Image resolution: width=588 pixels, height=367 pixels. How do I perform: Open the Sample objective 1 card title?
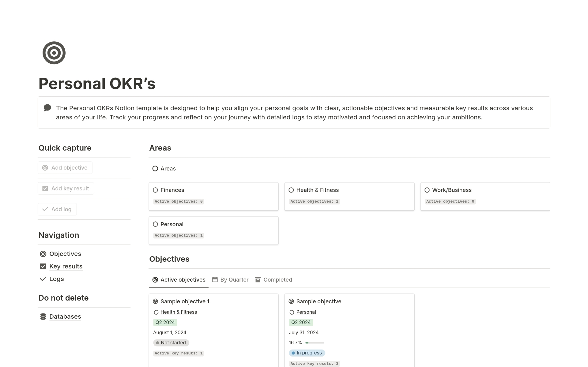tap(185, 301)
